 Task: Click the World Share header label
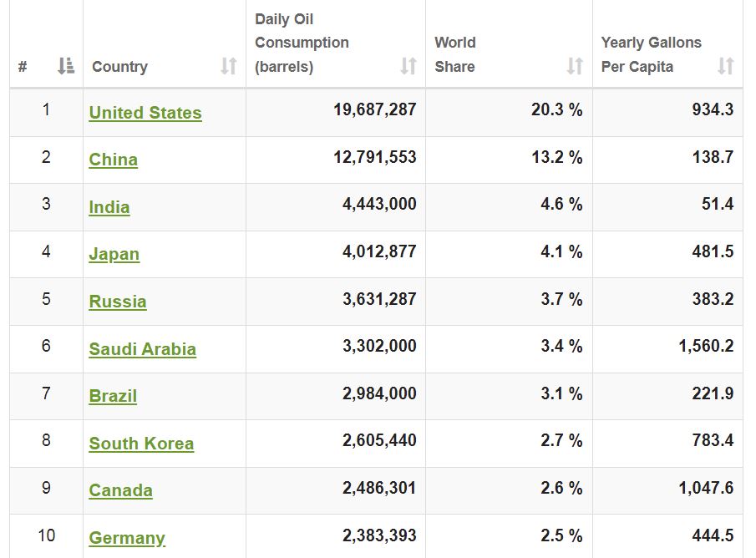455,54
